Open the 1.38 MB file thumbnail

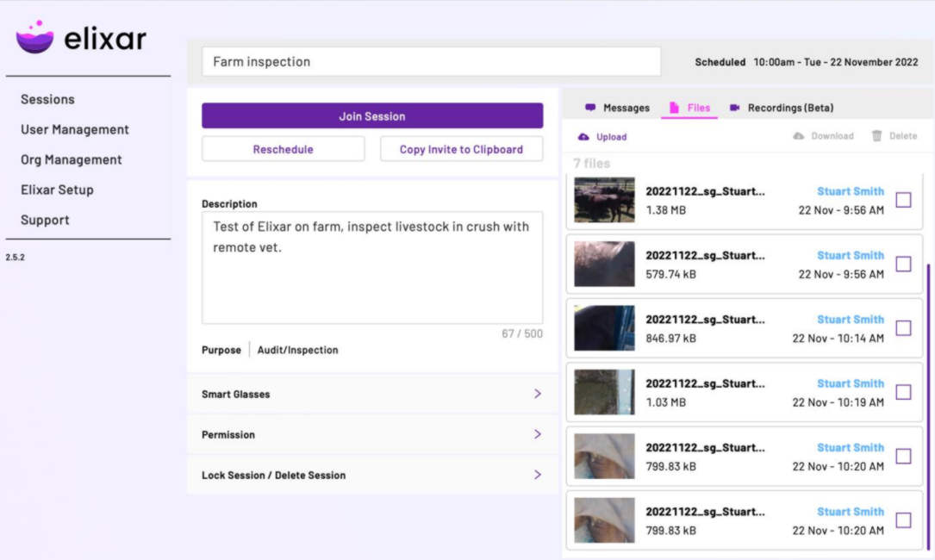coord(604,200)
